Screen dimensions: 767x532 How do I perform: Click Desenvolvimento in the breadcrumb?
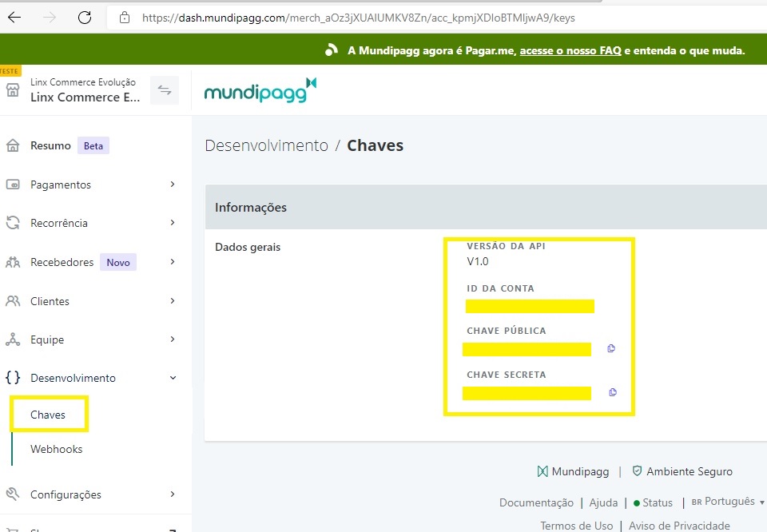pos(267,145)
